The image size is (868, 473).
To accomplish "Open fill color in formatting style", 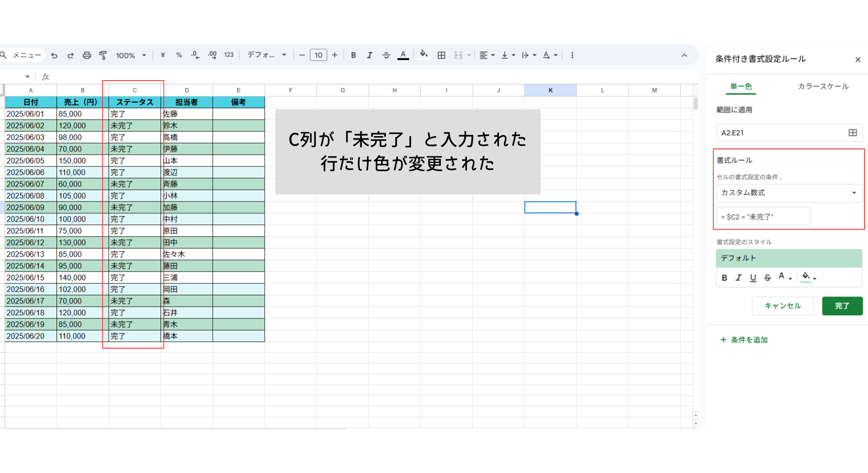I will click(x=809, y=277).
